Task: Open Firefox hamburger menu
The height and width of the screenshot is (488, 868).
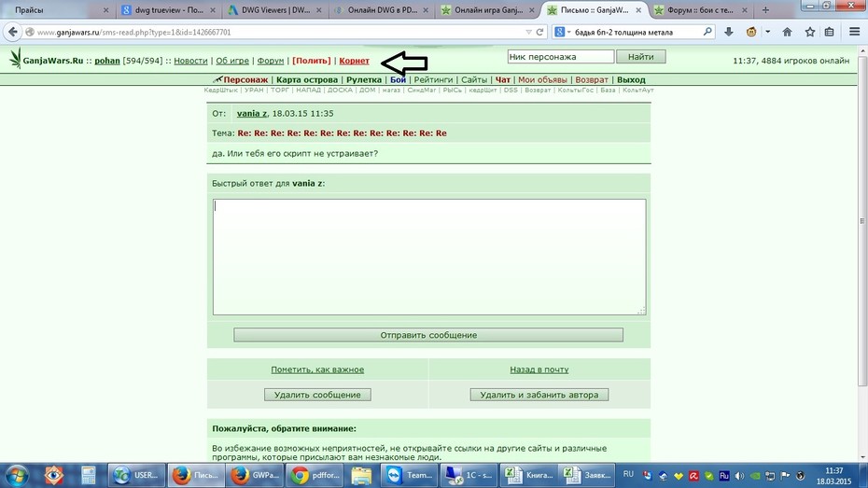Action: 854,32
